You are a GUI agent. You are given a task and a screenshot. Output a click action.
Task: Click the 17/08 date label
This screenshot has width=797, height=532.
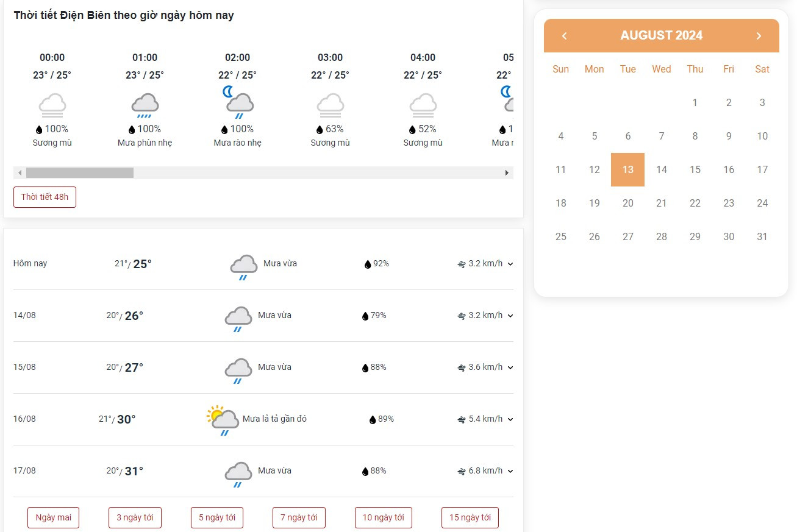click(25, 471)
